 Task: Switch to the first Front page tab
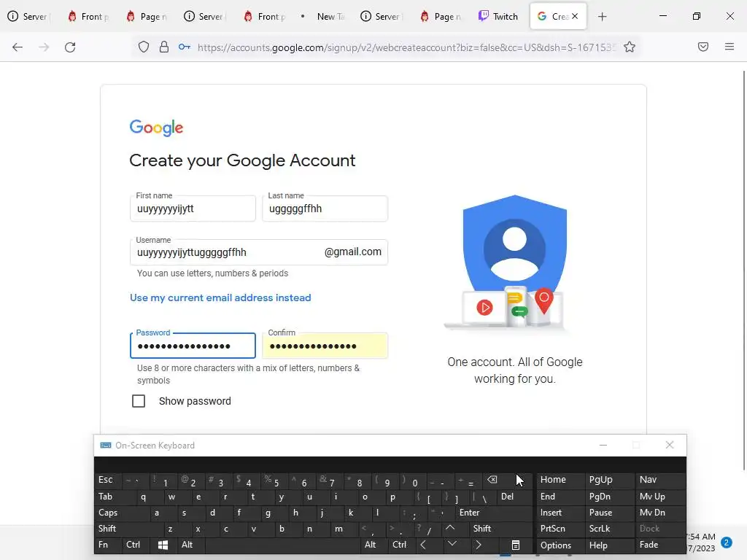click(88, 17)
